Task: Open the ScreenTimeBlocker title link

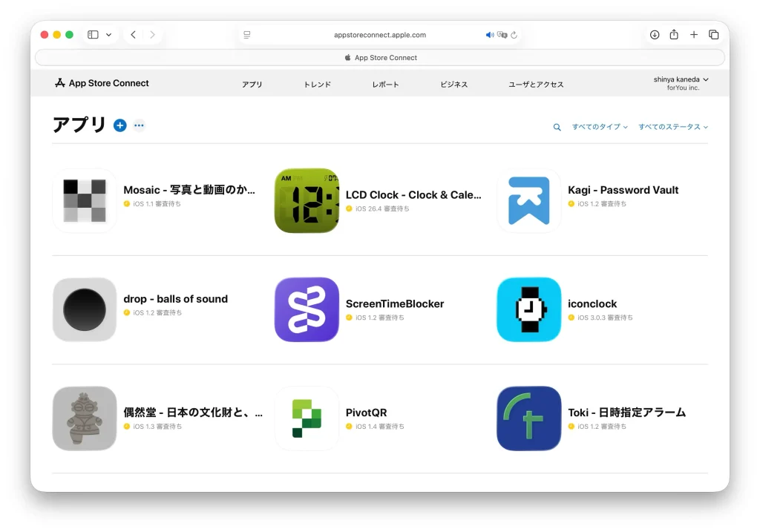Action: (395, 303)
